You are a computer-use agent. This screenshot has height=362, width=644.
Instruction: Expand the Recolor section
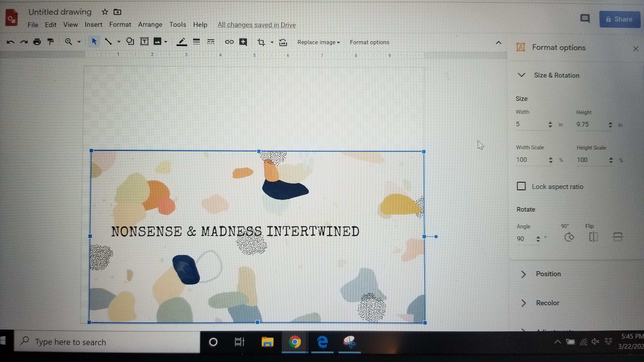524,303
